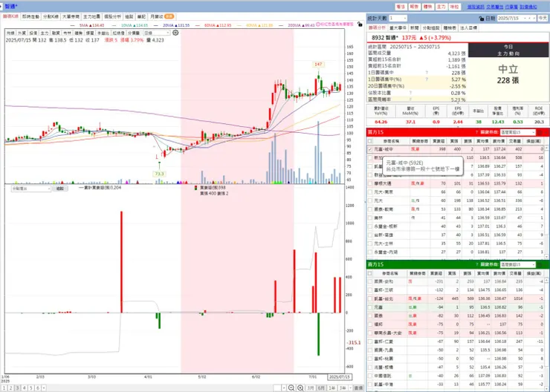Open the 日線 period dropdown
This screenshot has height=392, width=550.
(156, 33)
